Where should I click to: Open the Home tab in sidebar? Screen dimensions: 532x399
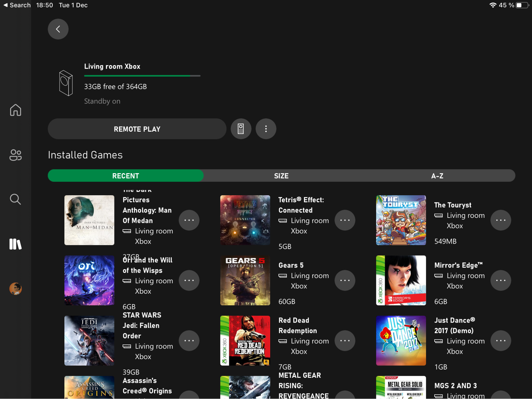[x=15, y=110]
